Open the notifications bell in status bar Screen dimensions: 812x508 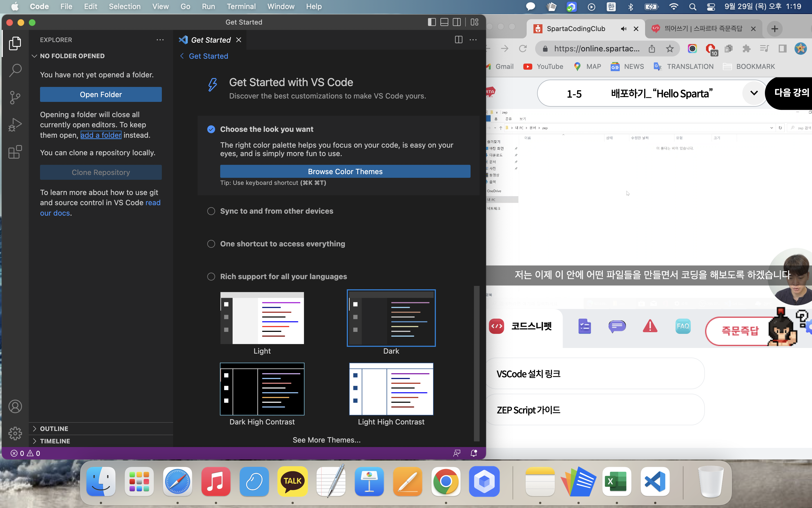click(474, 453)
